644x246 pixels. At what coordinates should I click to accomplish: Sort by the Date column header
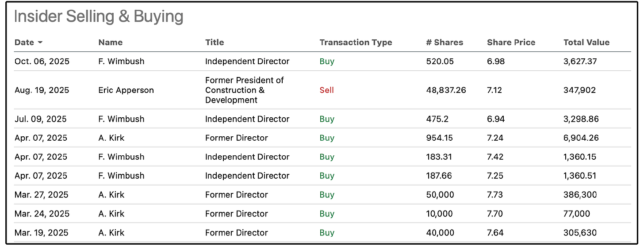click(24, 42)
